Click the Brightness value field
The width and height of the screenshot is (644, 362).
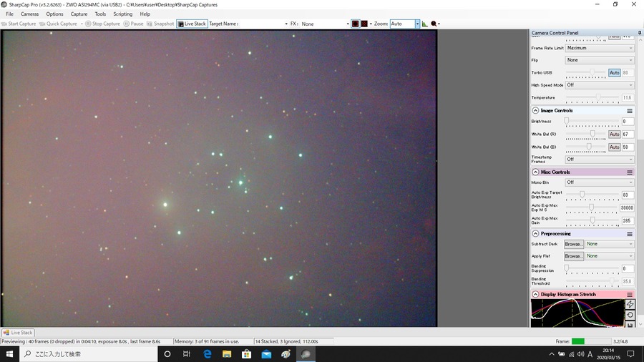[627, 122]
